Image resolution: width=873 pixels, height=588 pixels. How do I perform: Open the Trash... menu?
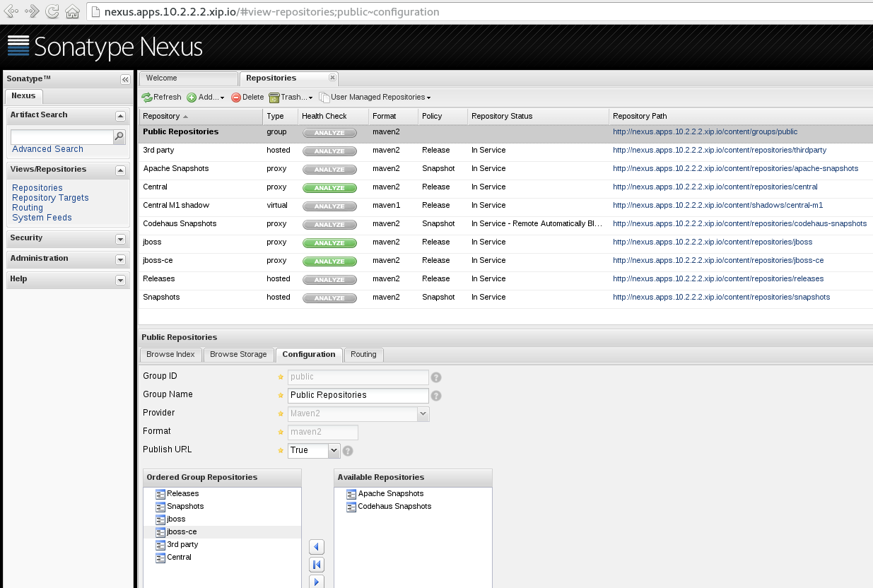(291, 98)
